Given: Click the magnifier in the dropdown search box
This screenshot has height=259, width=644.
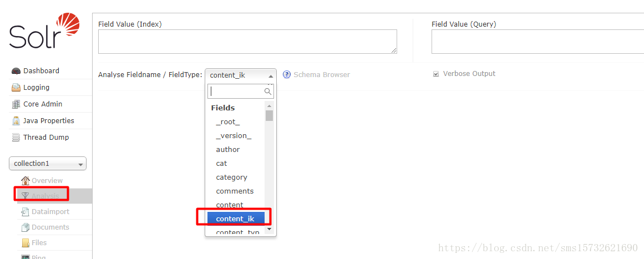Looking at the screenshot, I should coord(268,92).
